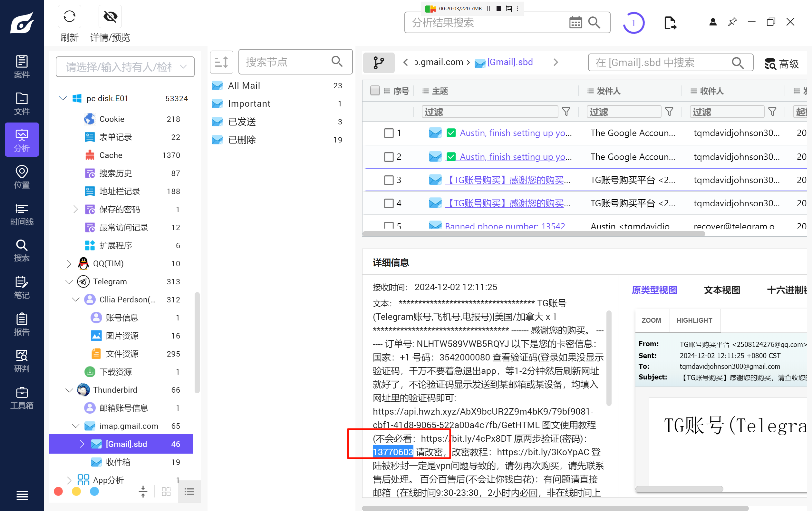Open email 3 TG账号购买 subject link

508,180
